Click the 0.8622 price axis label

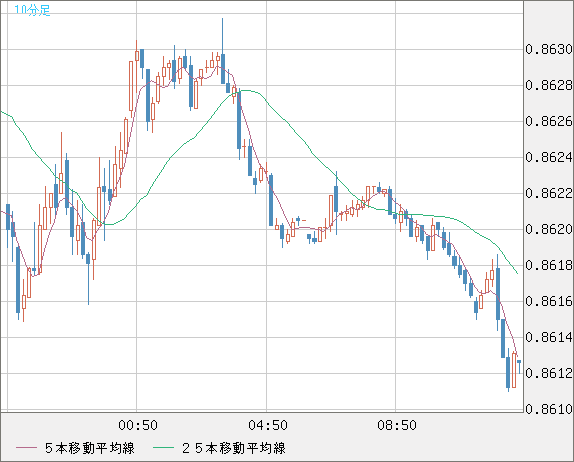click(549, 193)
